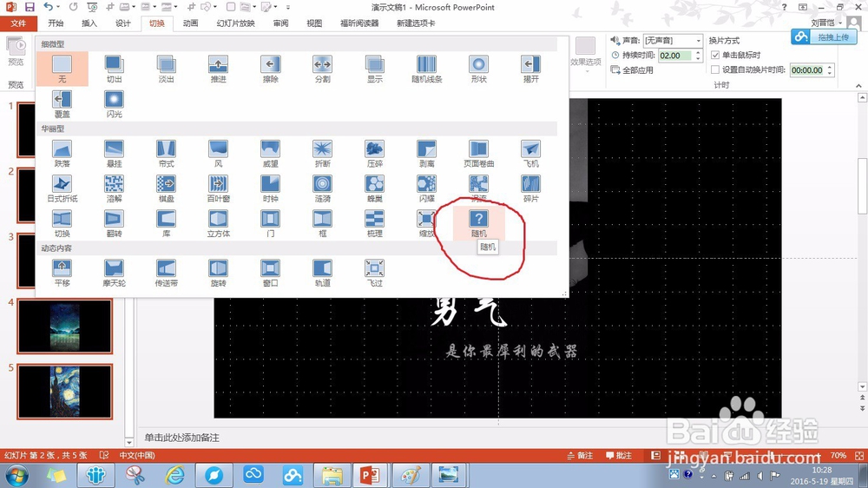The image size is (868, 488).
Task: Switch to the 动画 tab
Action: pos(190,23)
